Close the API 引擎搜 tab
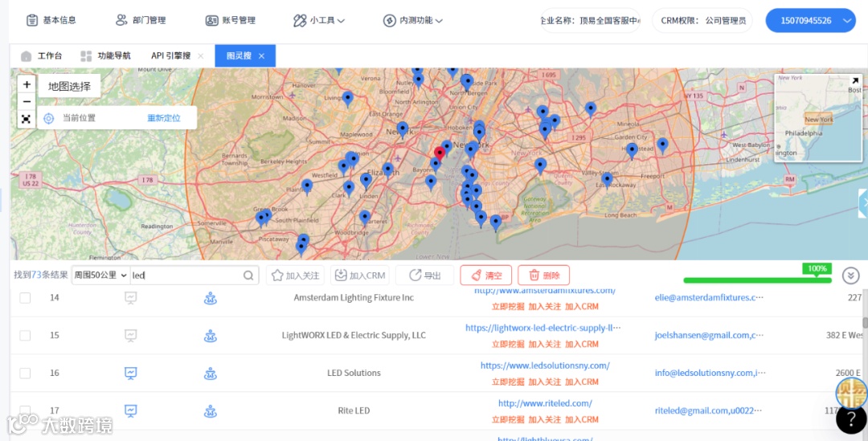Viewport: 868px width, 441px height. pos(201,56)
